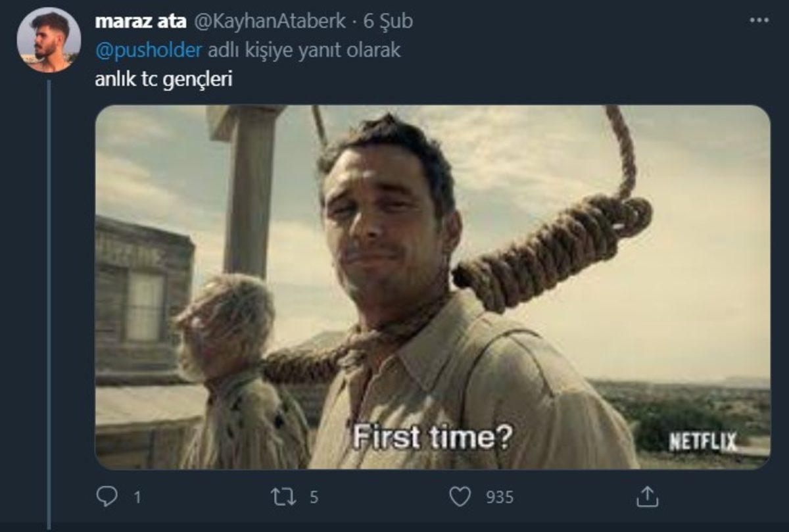
Task: Click the share upload icon
Action: point(647,496)
